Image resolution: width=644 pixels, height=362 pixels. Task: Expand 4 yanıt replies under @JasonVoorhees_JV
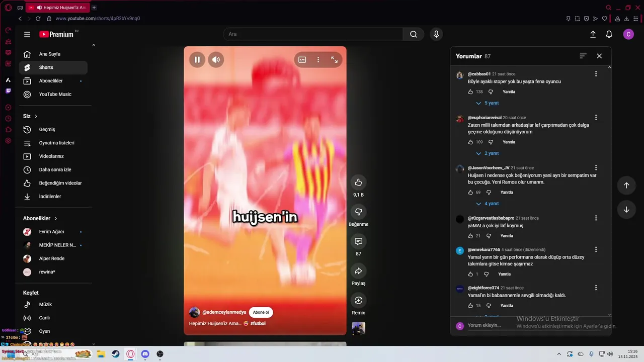(x=488, y=204)
